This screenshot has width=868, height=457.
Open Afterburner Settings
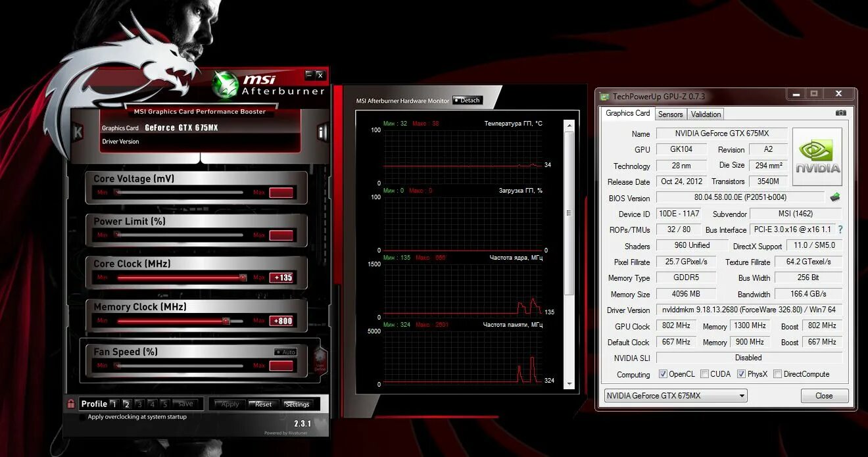(x=297, y=404)
